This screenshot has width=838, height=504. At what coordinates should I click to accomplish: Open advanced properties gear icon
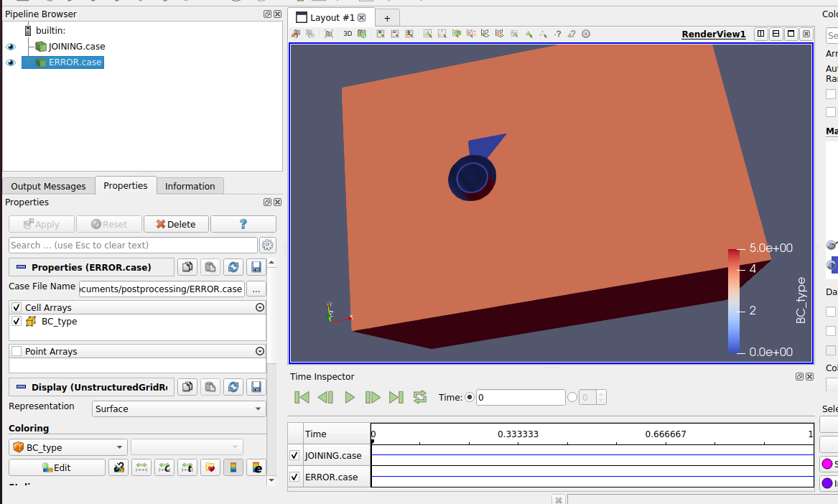pyautogui.click(x=268, y=245)
